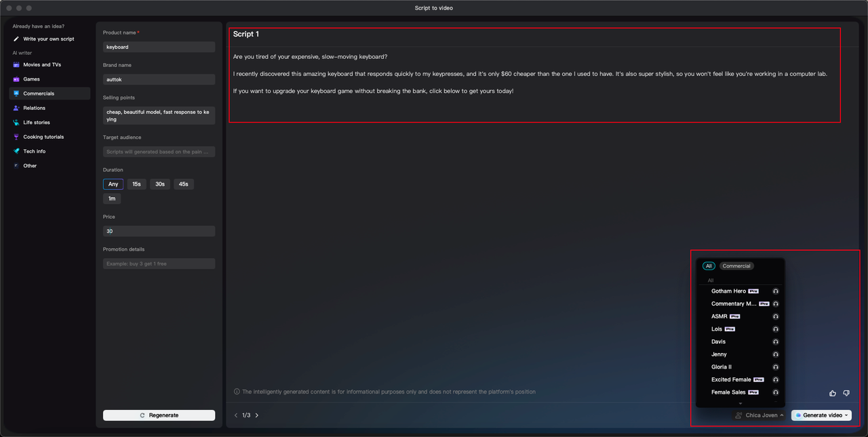Expand the Generate video dropdown arrow

[x=846, y=415]
